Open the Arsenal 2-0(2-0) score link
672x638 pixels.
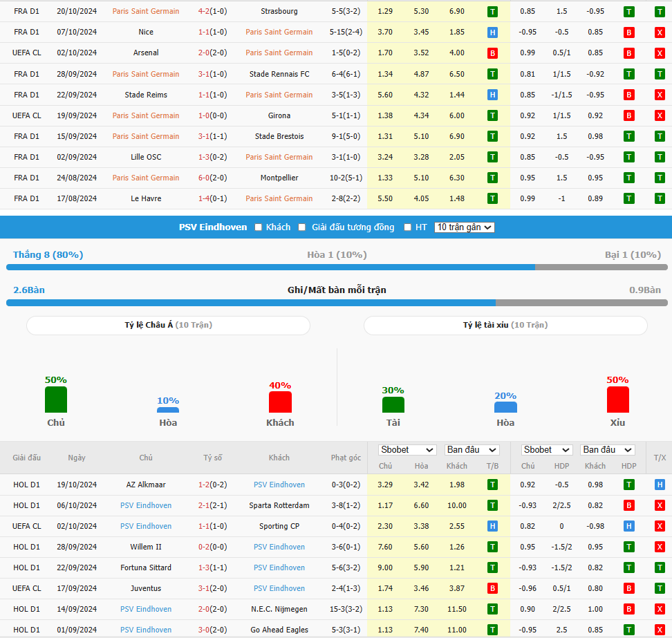[x=212, y=53]
